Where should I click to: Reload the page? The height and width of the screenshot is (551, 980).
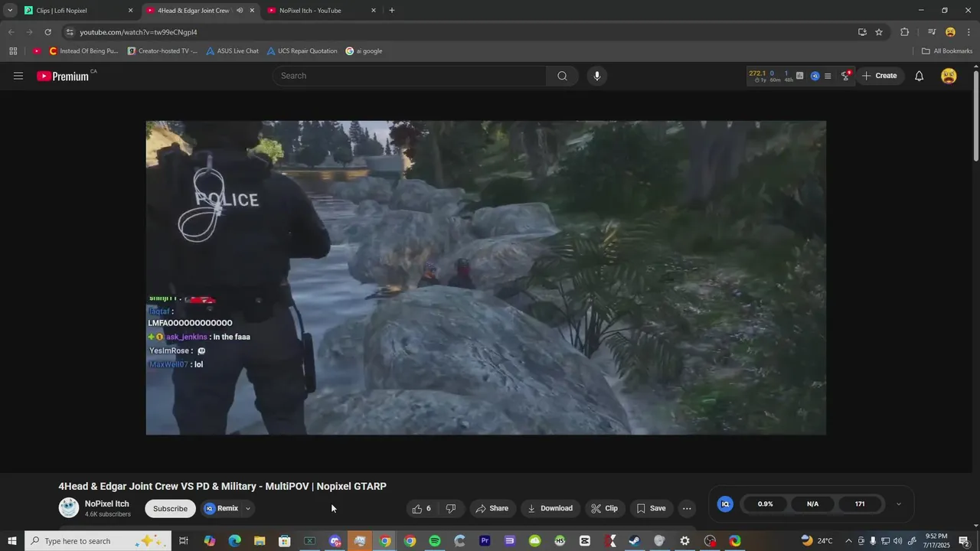pyautogui.click(x=47, y=32)
